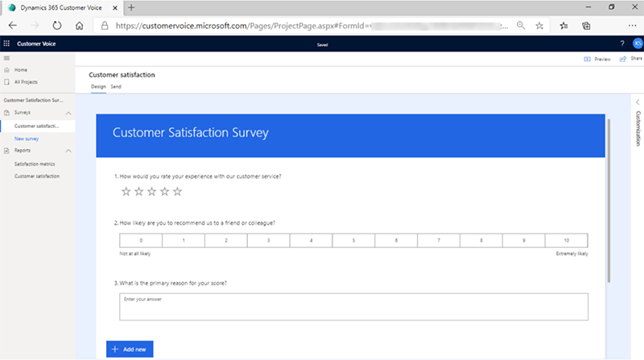
Task: Click the All Projects icon
Action: point(6,82)
